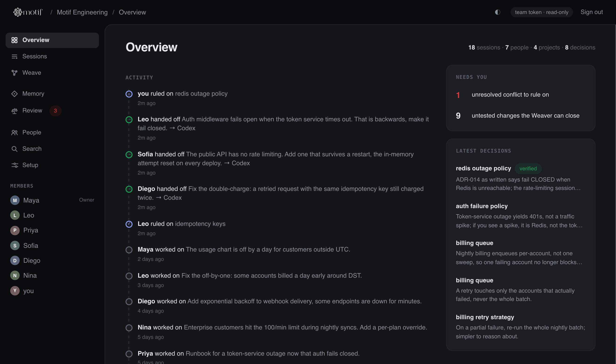Open the People sidebar item
The height and width of the screenshot is (364, 616).
pyautogui.click(x=52, y=133)
